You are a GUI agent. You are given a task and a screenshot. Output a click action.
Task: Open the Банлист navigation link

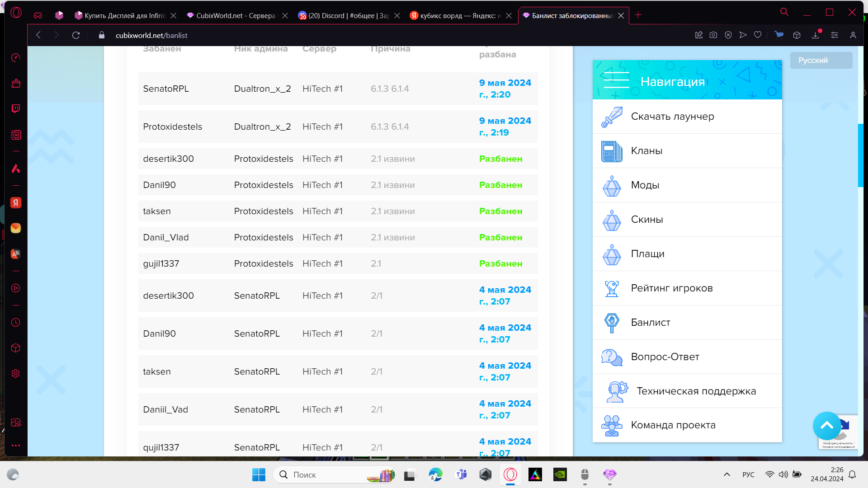click(651, 322)
